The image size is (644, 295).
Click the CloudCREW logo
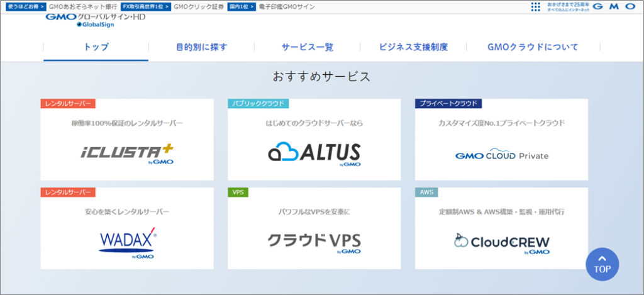coord(501,243)
